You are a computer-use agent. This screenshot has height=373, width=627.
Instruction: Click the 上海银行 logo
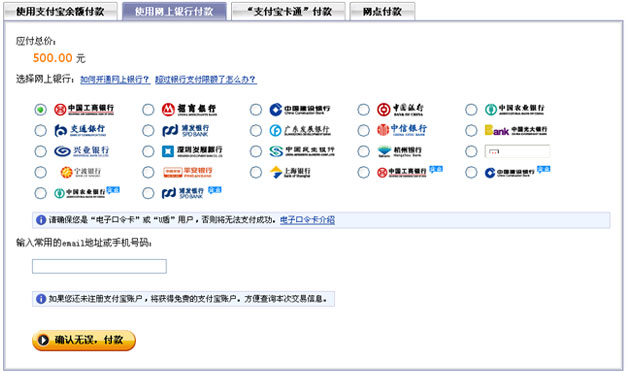click(x=290, y=172)
